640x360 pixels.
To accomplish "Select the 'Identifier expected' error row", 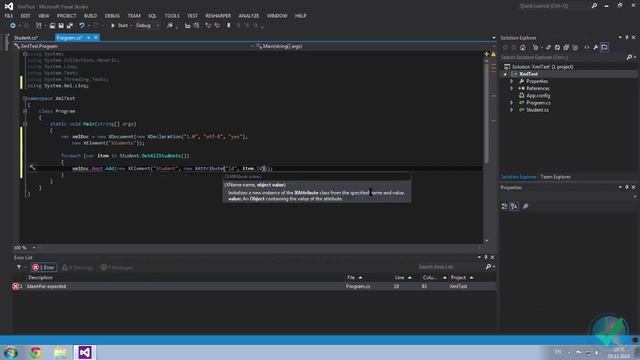I will (254, 287).
